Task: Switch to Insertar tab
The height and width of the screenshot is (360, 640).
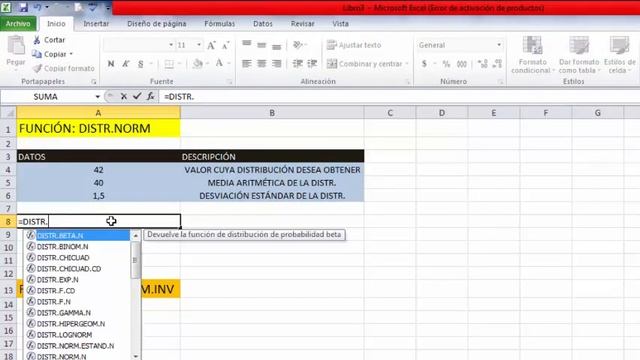Action: 96,24
